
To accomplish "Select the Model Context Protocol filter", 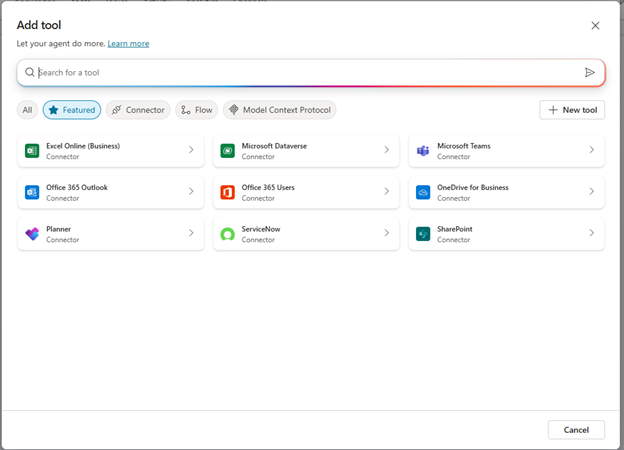I will click(x=280, y=110).
